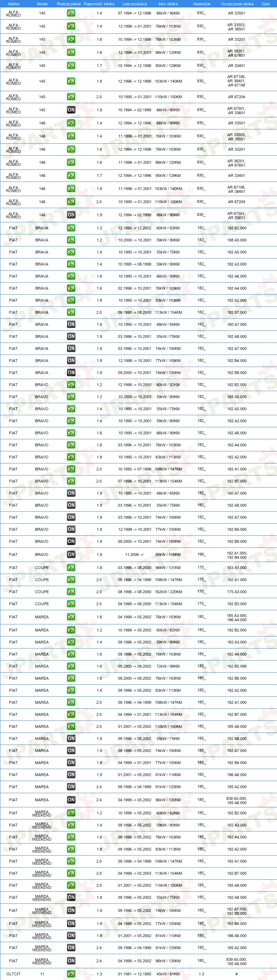Select petrol icon in Coupe 183 A1.000 row
This screenshot has height=980, width=277.
click(71, 568)
